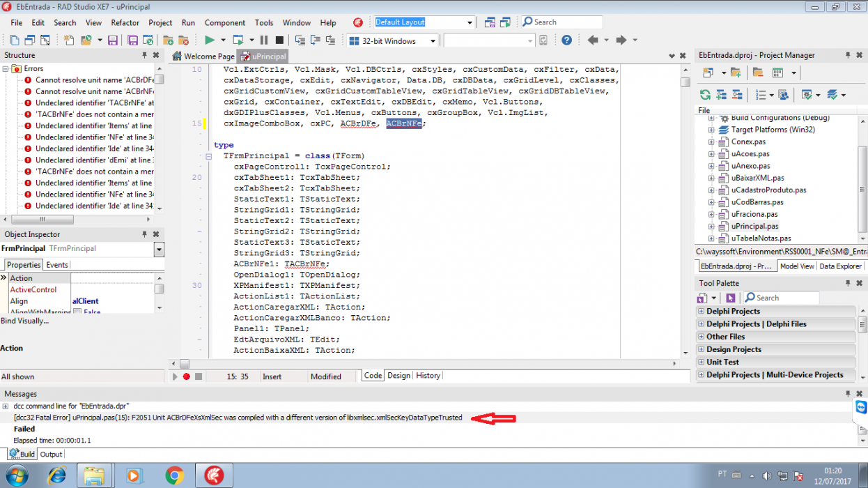Image resolution: width=868 pixels, height=488 pixels.
Task: Click the Pause program icon
Action: (264, 40)
